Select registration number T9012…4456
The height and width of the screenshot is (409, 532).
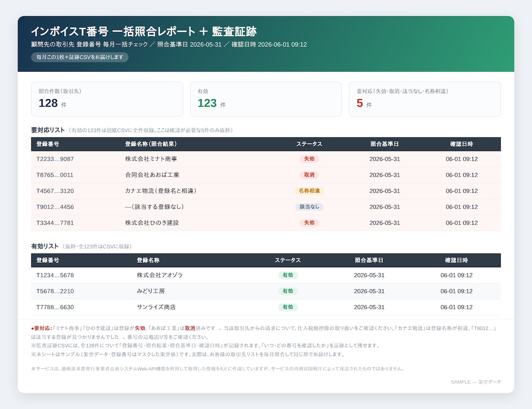coord(55,207)
